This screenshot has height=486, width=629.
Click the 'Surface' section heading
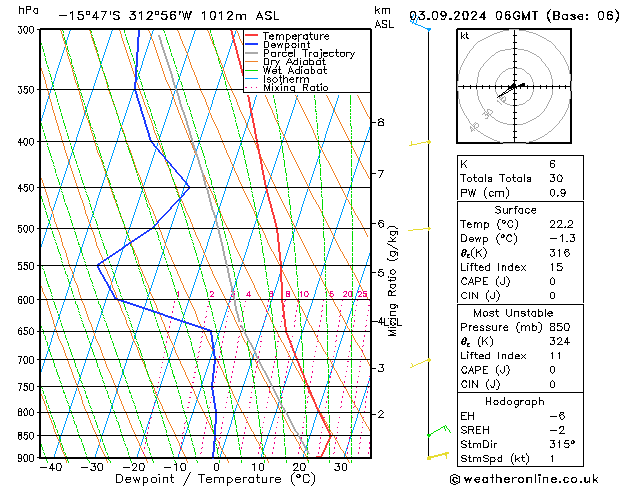coord(515,210)
